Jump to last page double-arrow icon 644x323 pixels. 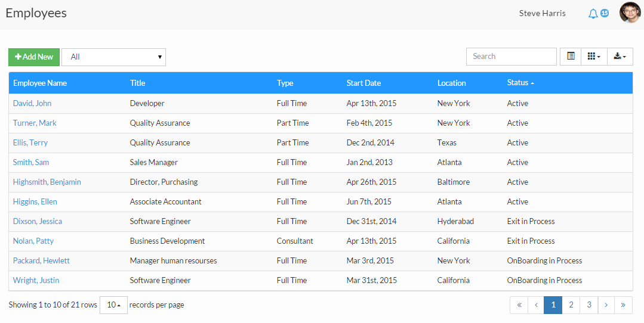point(623,305)
